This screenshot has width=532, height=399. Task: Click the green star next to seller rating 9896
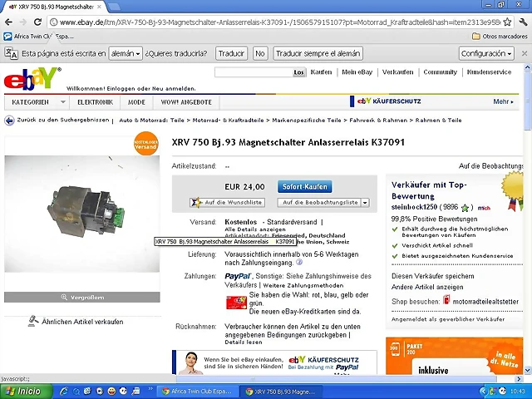point(465,208)
